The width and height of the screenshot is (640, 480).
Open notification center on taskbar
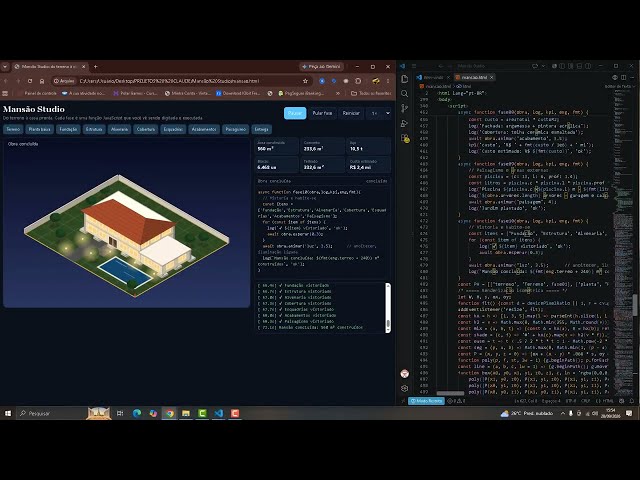[629, 413]
